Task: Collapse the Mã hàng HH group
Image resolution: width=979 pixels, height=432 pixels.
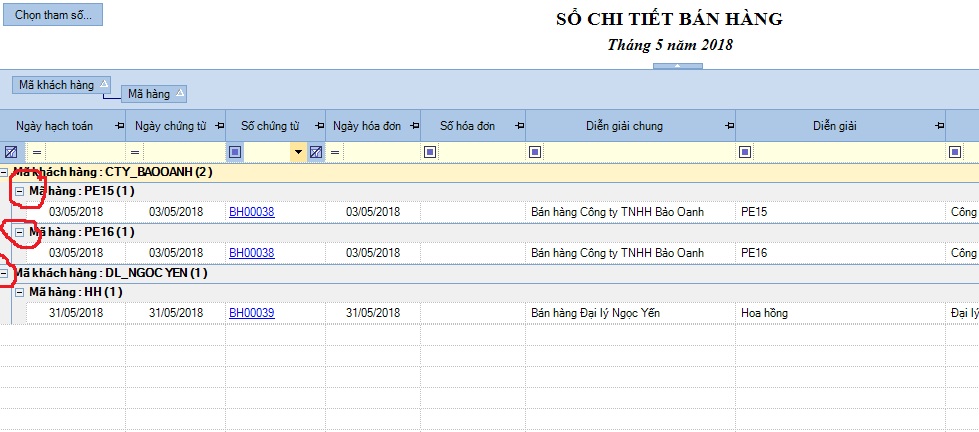Action: [x=19, y=292]
